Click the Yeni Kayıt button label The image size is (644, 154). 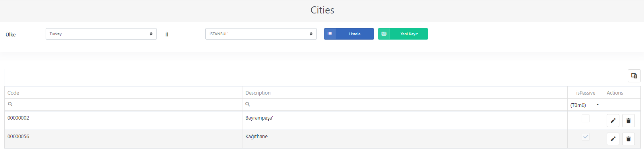409,34
